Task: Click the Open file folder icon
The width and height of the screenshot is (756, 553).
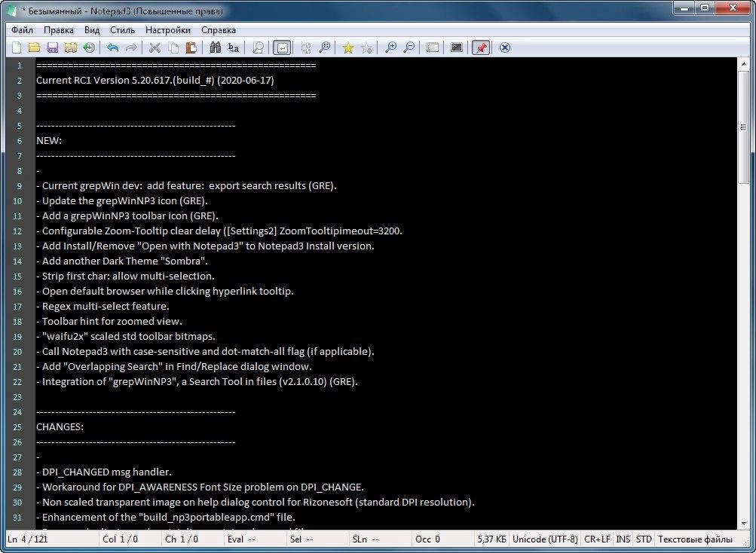Action: [34, 47]
